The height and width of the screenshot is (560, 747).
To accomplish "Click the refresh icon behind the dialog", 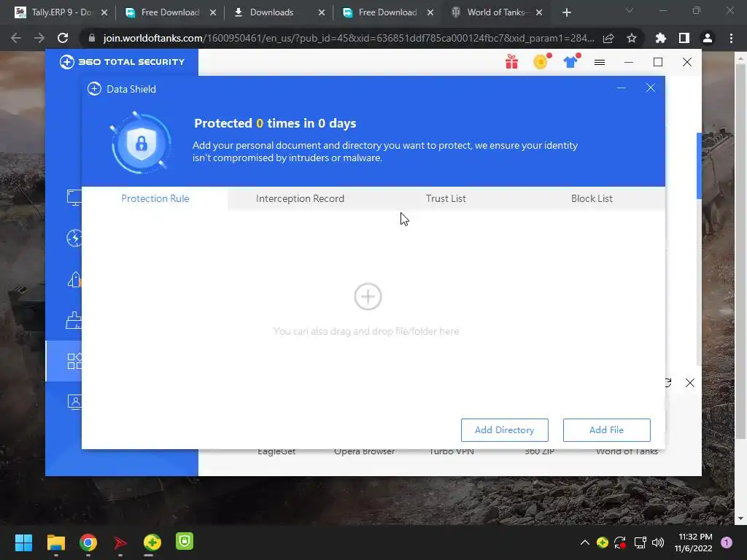I will tap(667, 382).
